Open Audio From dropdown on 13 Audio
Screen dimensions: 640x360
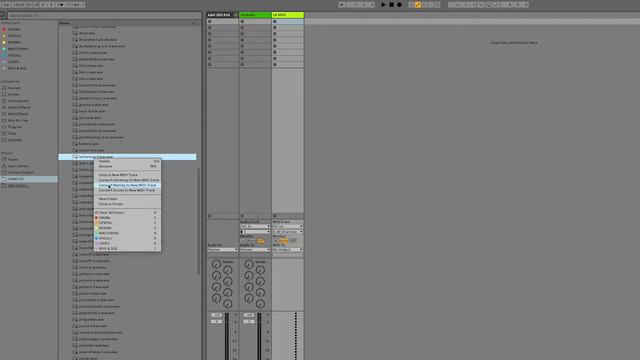click(x=255, y=226)
